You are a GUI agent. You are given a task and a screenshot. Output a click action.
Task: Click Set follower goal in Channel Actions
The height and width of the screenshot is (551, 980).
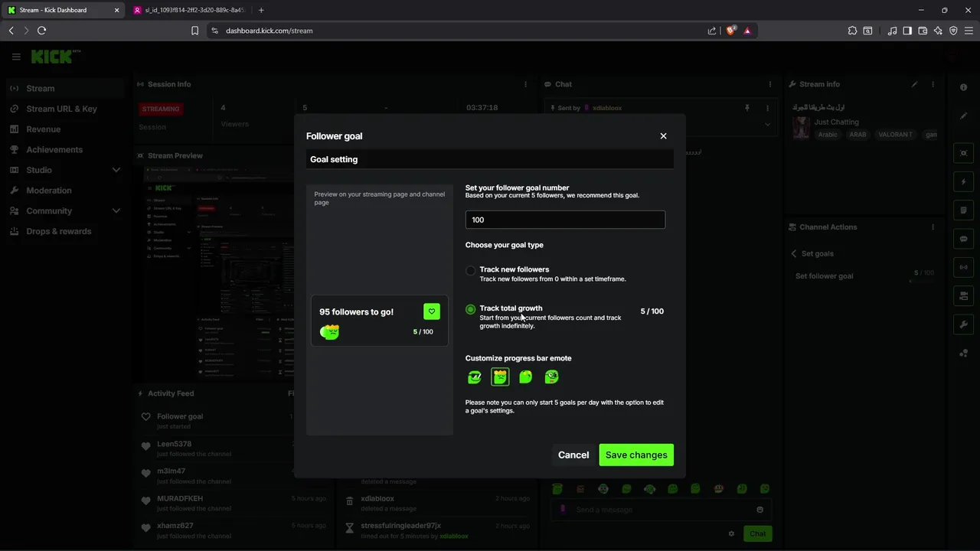point(824,276)
